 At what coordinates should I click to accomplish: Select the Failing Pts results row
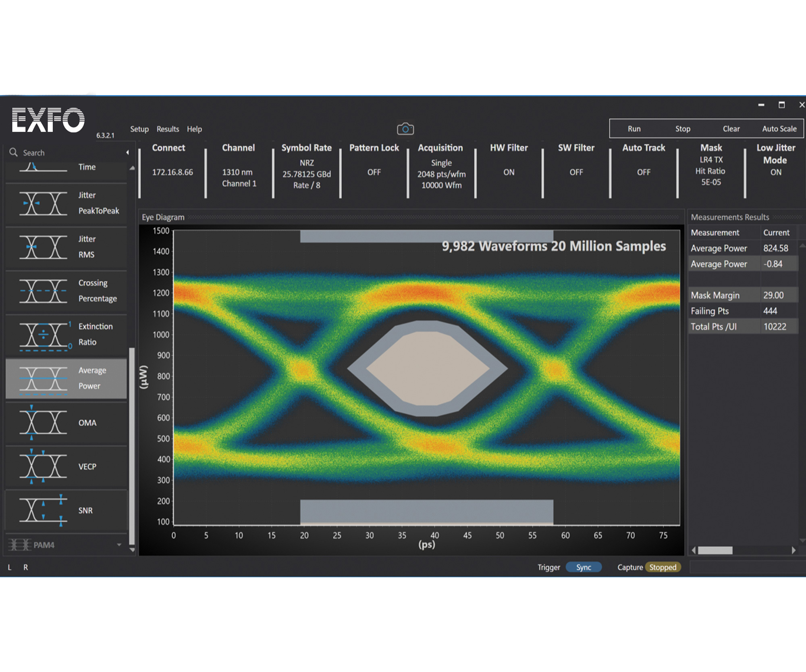pos(742,311)
